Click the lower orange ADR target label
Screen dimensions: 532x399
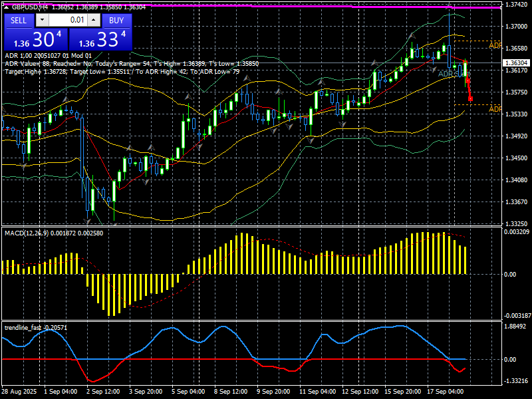pyautogui.click(x=495, y=109)
